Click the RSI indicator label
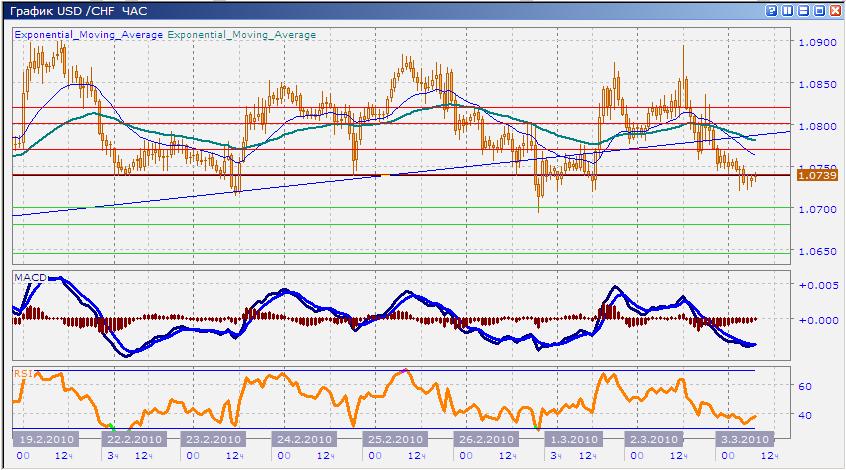This screenshot has height=470, width=846. (x=22, y=372)
